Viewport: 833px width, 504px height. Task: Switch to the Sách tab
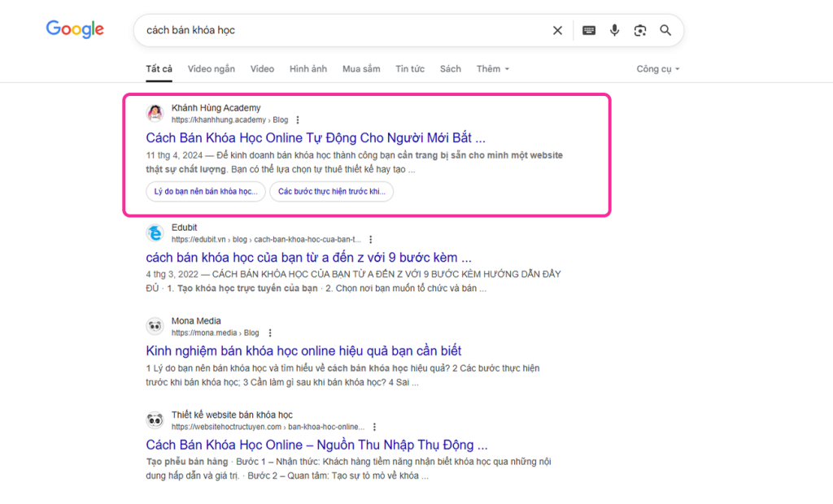[x=451, y=69]
